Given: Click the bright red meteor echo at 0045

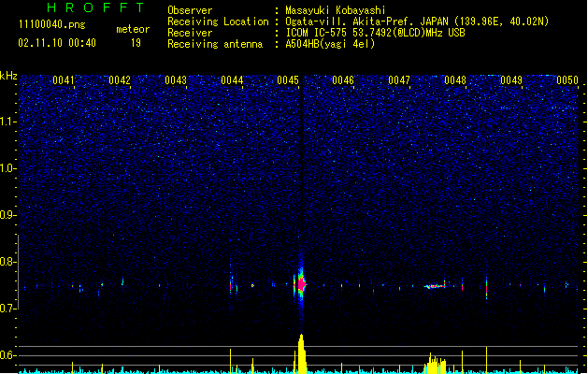Looking at the screenshot, I should pos(301,285).
